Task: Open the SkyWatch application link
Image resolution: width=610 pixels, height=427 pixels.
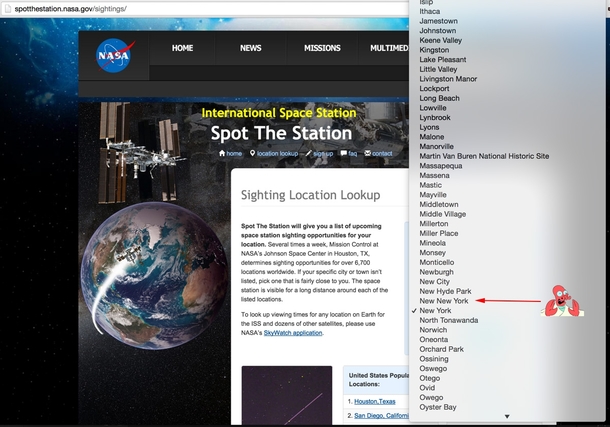Action: pyautogui.click(x=293, y=333)
